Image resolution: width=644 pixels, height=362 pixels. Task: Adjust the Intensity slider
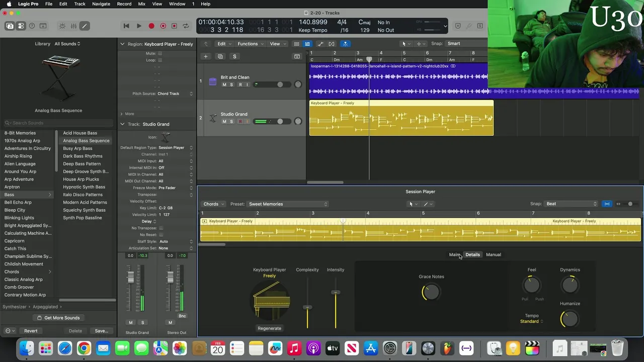click(x=336, y=292)
